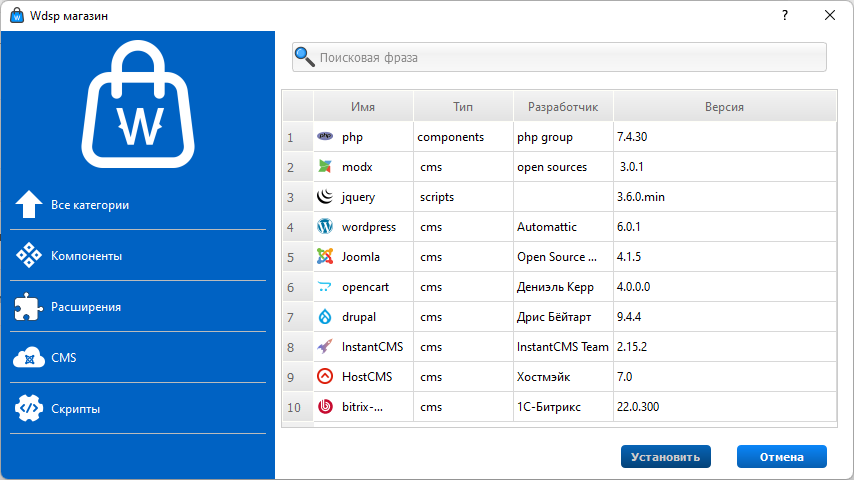This screenshot has height=480, width=854.
Task: Select row number 10 header
Action: click(298, 406)
